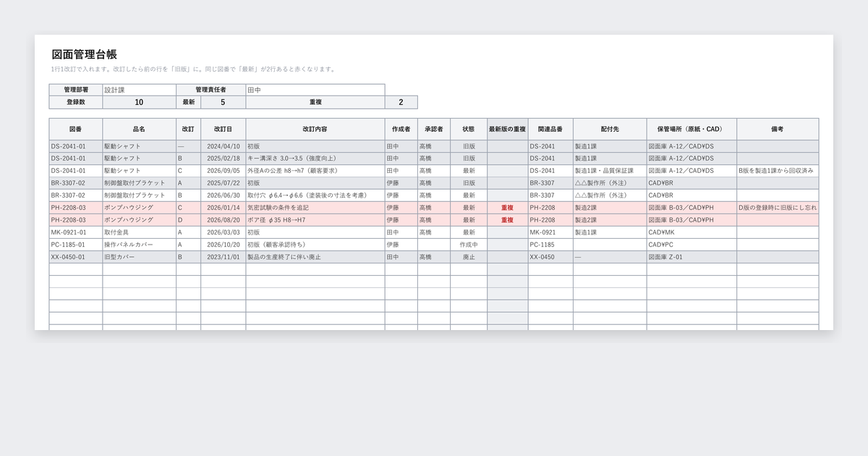Screen dimensions: 868x456
Task: Select the remark D版の登録時に旧版にし忘れ
Action: [x=778, y=208]
